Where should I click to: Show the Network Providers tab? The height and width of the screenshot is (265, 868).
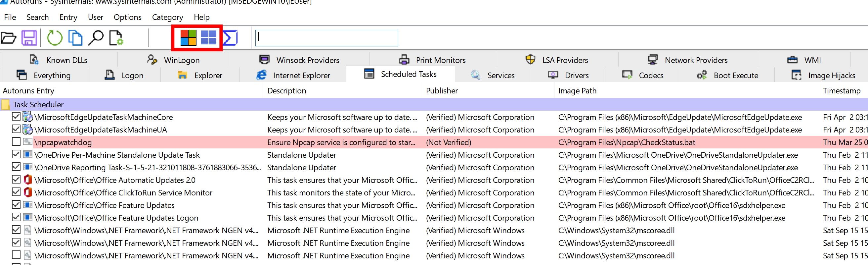[688, 60]
